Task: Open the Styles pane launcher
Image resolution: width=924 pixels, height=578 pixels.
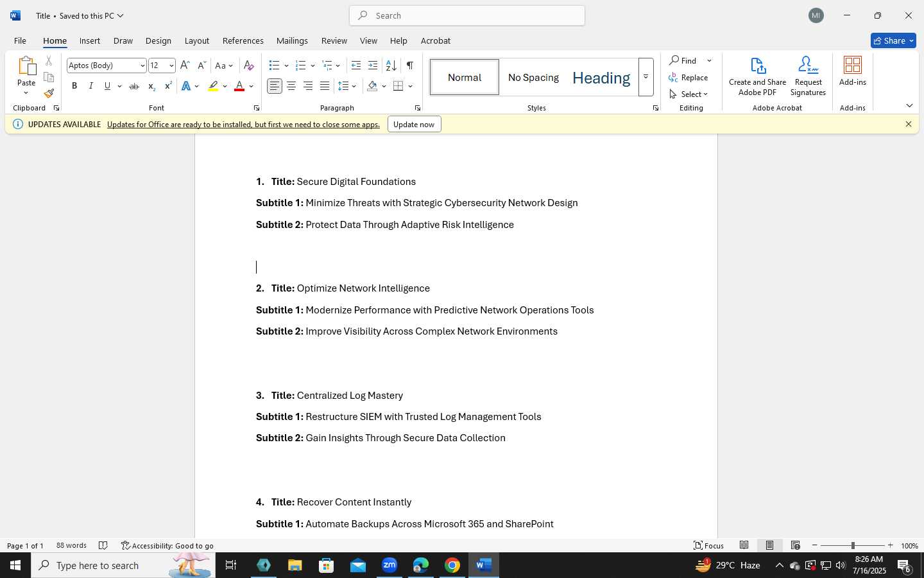Action: point(655,108)
